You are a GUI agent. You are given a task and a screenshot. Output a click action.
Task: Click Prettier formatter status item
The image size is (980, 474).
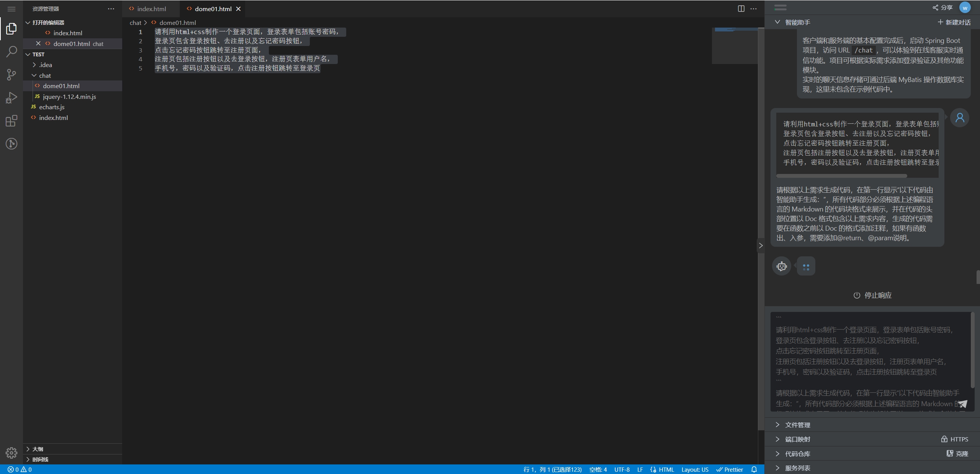coord(730,469)
